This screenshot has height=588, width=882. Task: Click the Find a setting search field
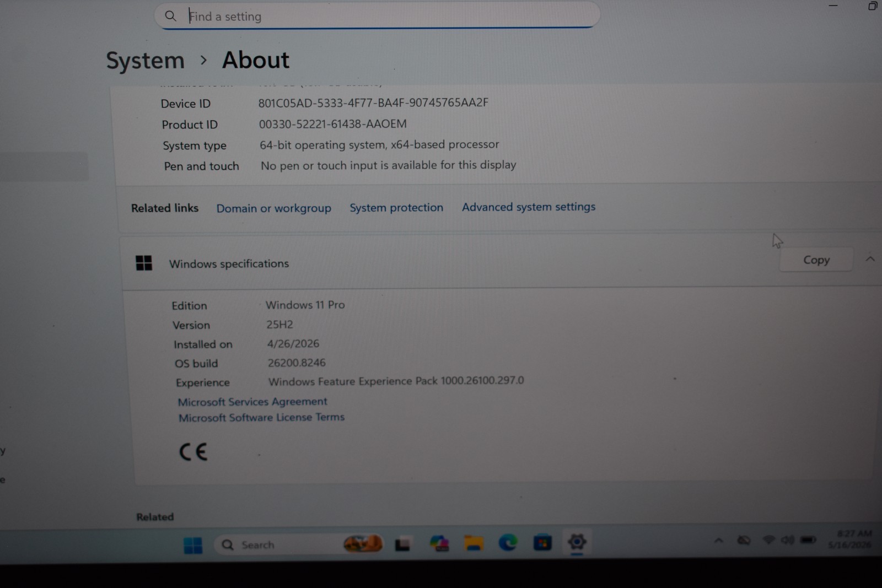point(377,16)
